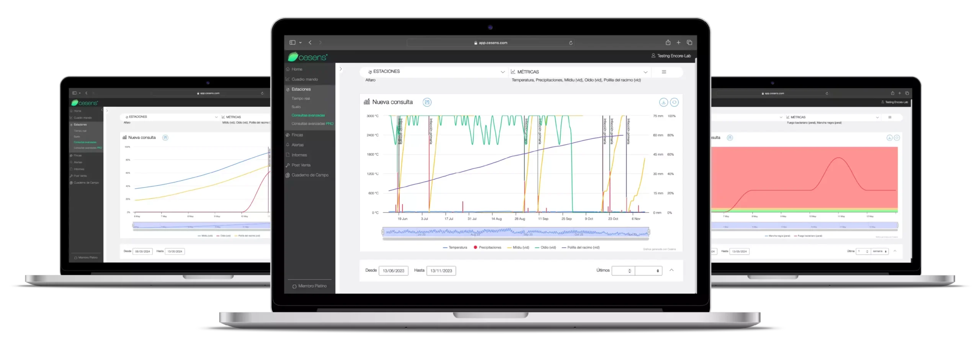Click Testing Encore-Lab user link on center laptop
Screen dimensions: 980x347
point(673,56)
